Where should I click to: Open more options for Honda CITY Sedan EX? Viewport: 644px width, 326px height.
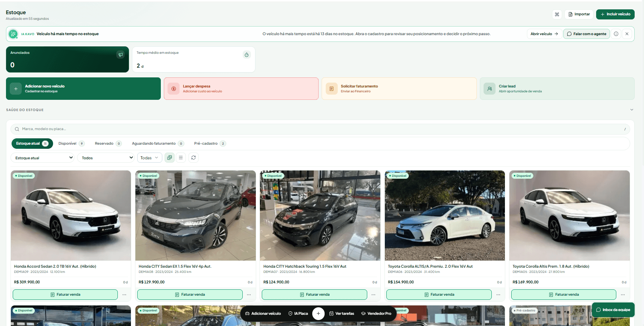point(249,295)
